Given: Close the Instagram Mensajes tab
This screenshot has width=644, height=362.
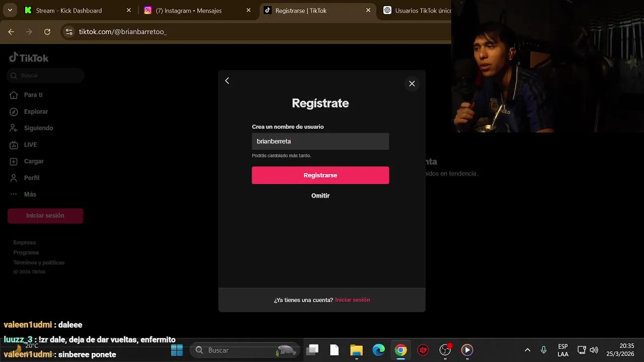Looking at the screenshot, I should [249, 10].
